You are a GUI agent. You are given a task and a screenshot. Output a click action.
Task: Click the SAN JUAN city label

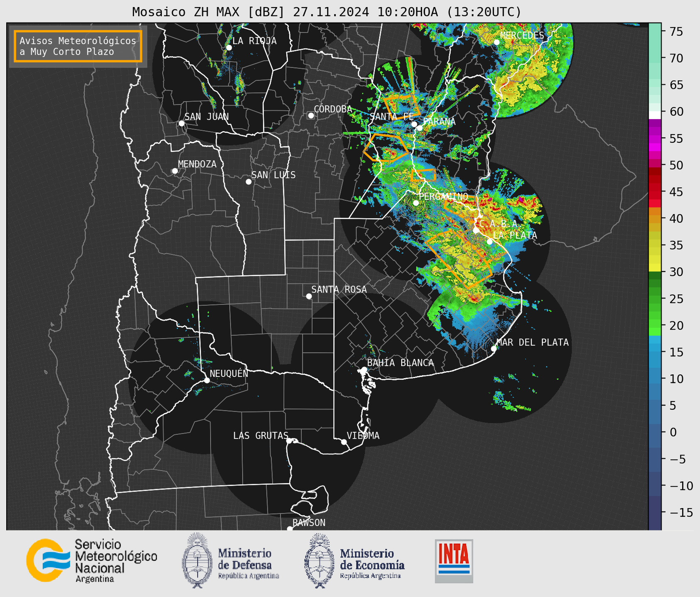click(206, 117)
